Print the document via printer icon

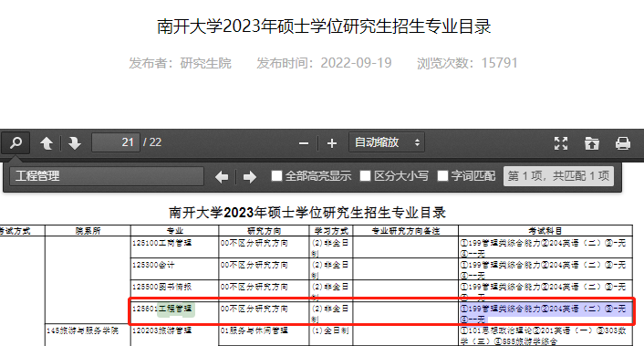click(623, 143)
